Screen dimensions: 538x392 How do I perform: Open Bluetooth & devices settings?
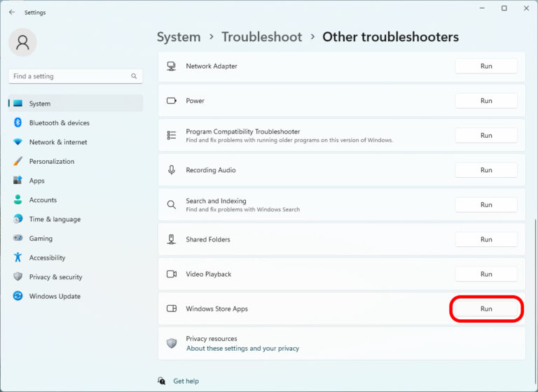(76, 122)
